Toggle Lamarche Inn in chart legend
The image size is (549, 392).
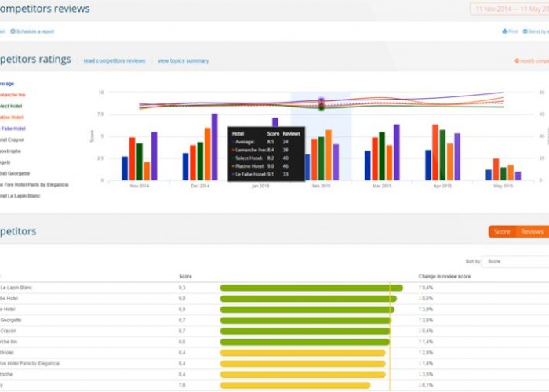point(13,95)
